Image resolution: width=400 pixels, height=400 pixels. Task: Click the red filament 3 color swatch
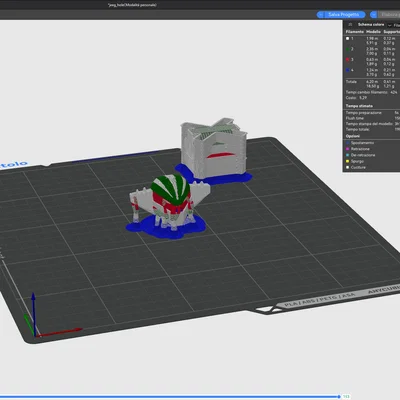click(x=348, y=60)
